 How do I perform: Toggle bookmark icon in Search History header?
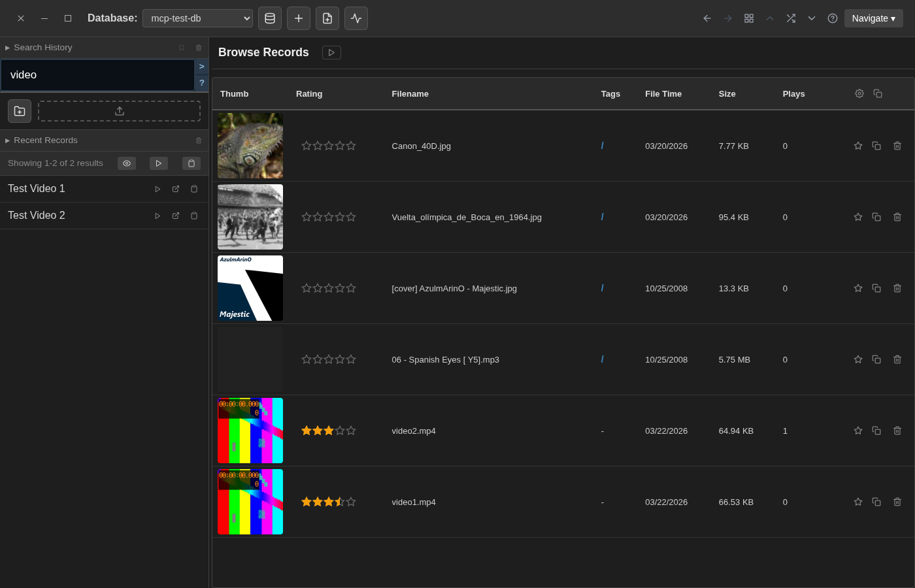tap(182, 48)
